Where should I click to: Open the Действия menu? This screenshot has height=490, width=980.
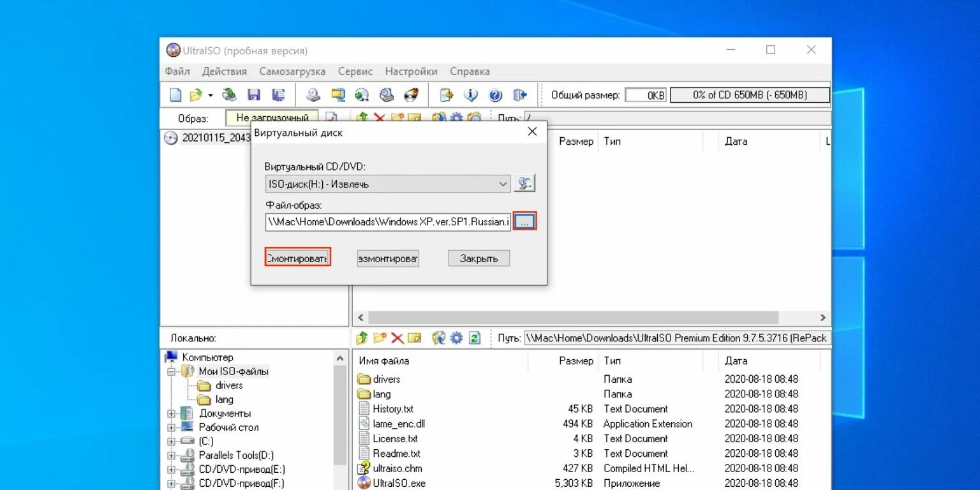click(225, 71)
